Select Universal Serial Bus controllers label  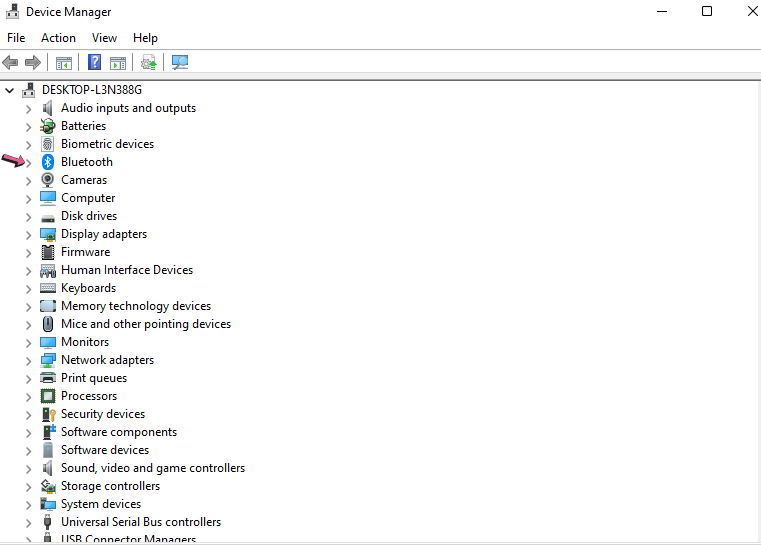141,522
